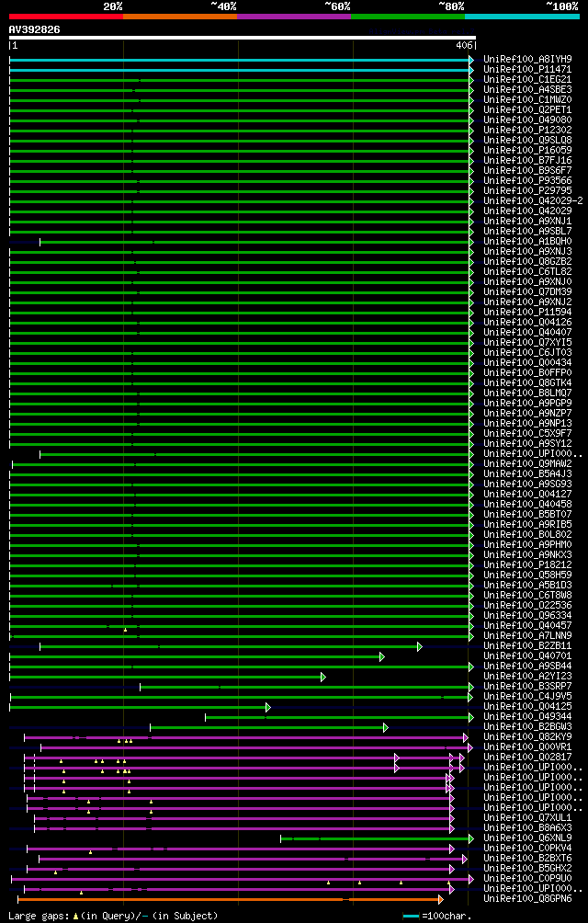The image size is (588, 923).
Task: Click the cyan alignment bar for A8IYH9
Action: pos(239,60)
